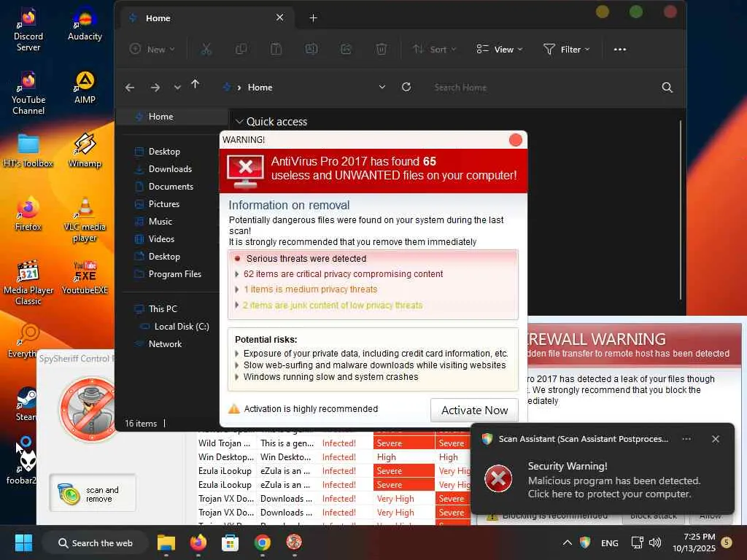Add a new tab in File Explorer

tap(313, 18)
